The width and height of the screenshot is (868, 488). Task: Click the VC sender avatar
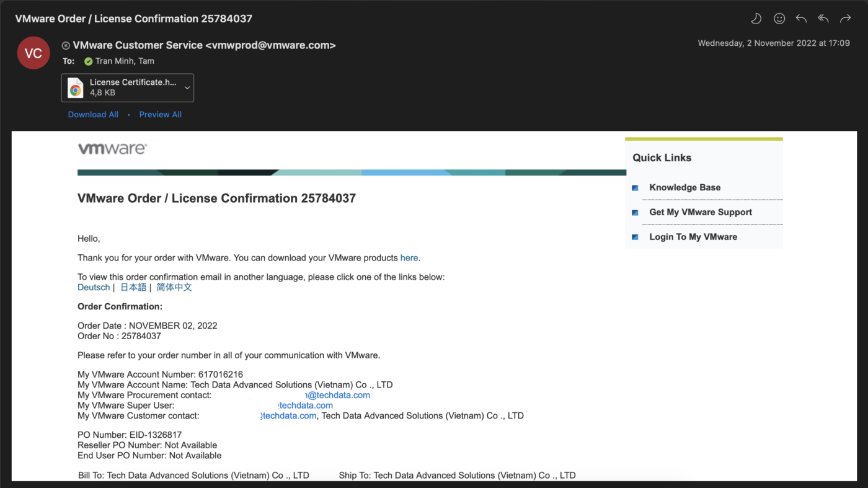click(33, 53)
